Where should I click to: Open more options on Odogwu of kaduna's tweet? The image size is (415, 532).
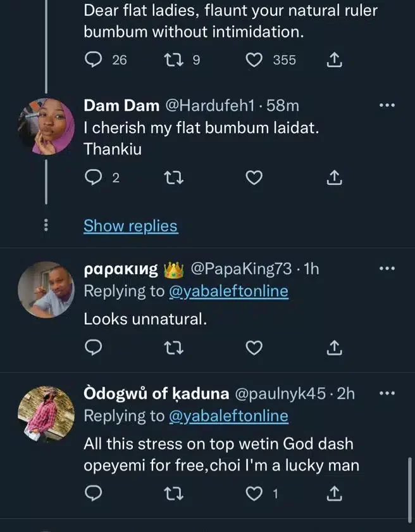(387, 393)
